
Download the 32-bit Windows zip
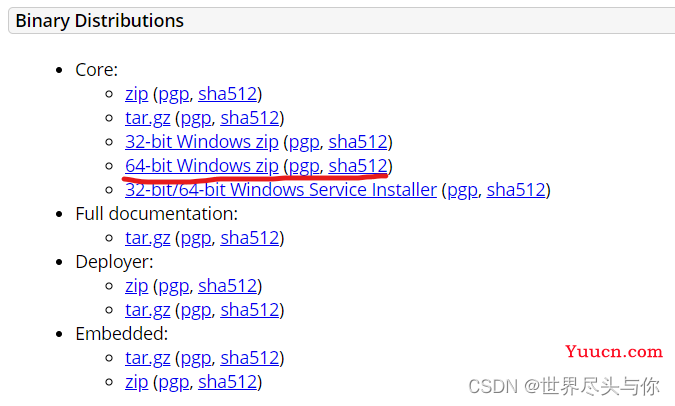[202, 142]
